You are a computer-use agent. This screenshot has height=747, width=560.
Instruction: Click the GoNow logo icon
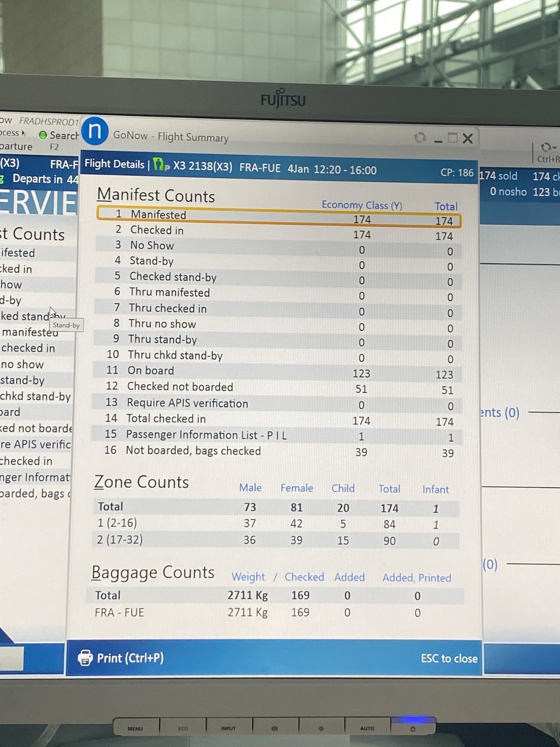click(95, 132)
